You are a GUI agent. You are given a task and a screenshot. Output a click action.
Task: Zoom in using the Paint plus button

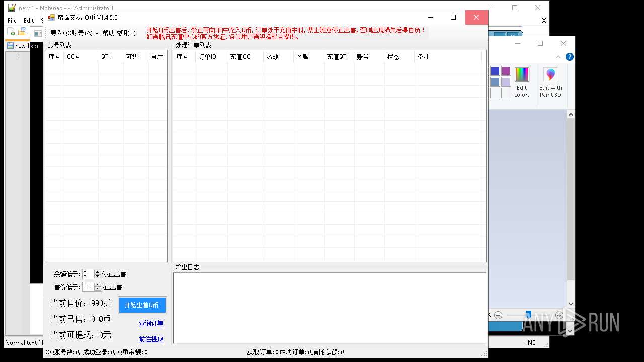(x=559, y=315)
